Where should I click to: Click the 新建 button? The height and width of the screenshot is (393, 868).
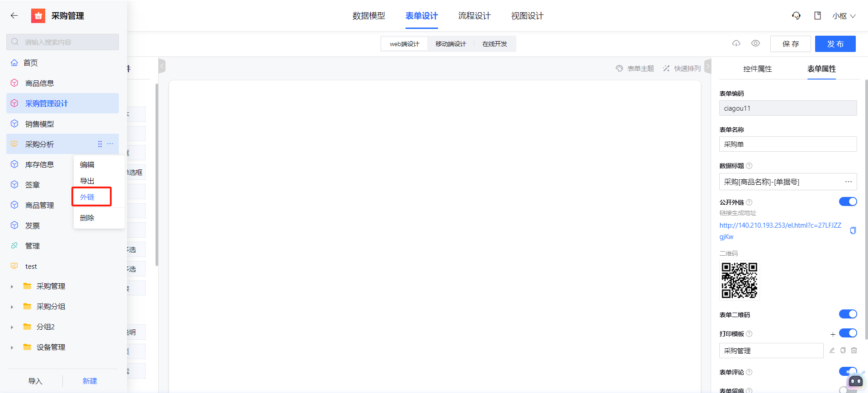click(x=90, y=381)
